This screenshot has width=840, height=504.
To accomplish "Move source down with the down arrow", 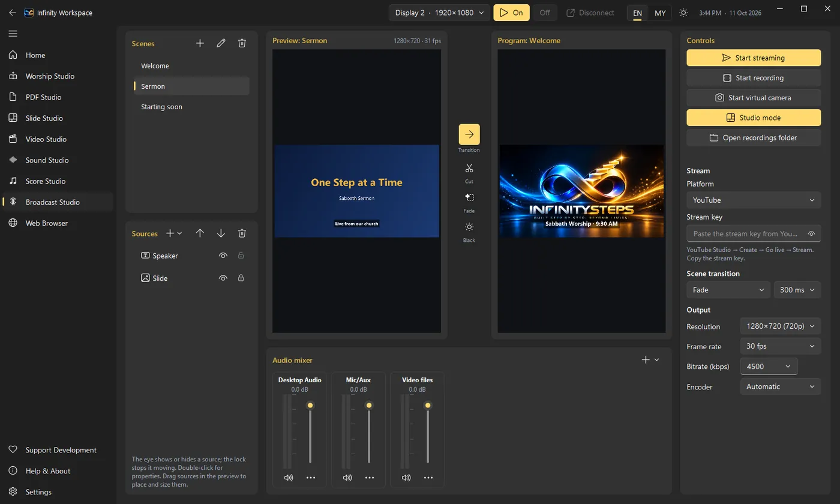I will pos(221,233).
